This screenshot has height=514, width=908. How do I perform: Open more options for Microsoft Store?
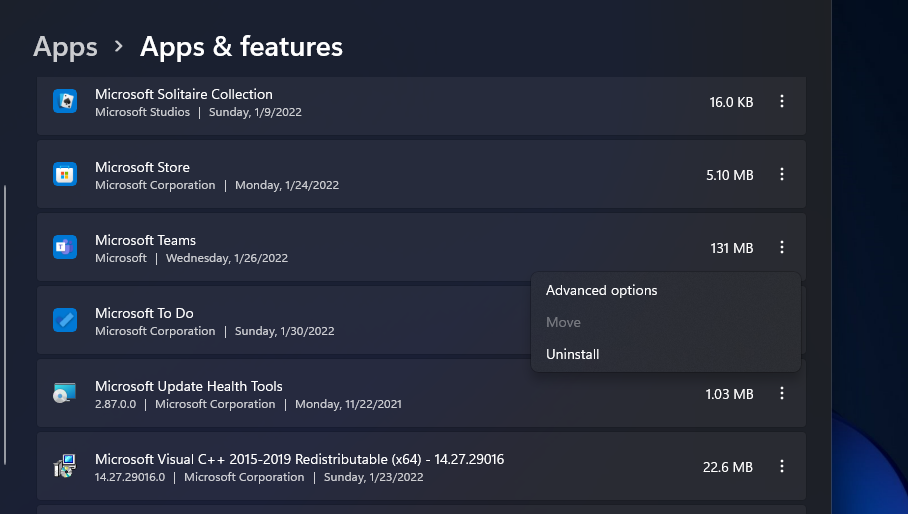pyautogui.click(x=782, y=174)
